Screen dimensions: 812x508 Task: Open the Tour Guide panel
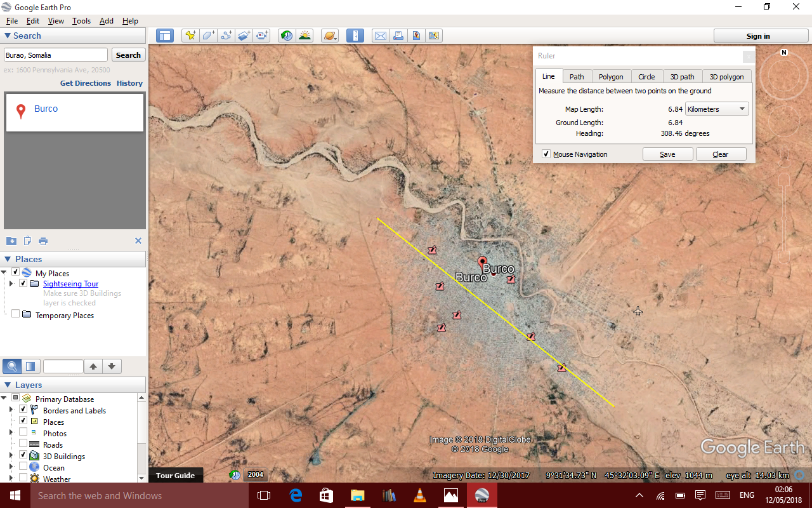point(176,476)
